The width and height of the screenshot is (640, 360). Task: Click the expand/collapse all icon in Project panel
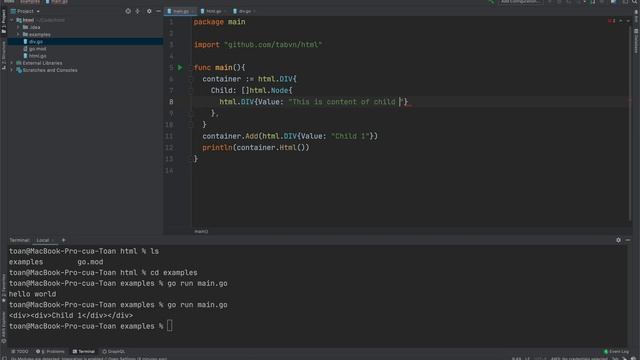(138, 11)
